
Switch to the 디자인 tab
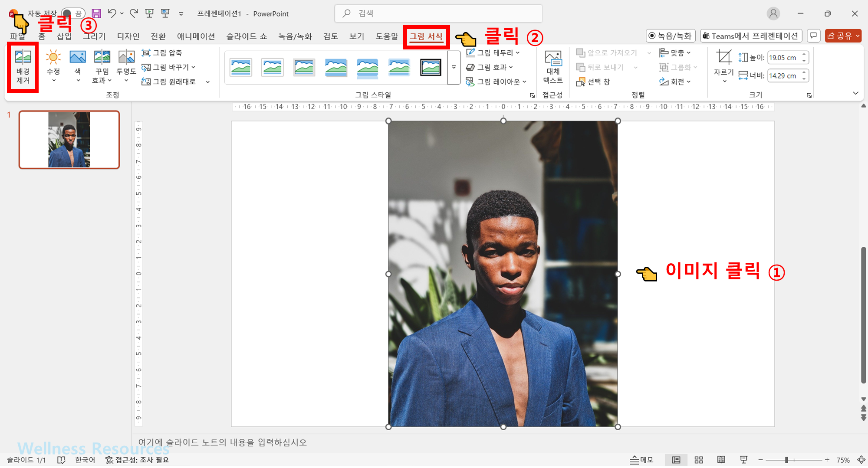[128, 36]
